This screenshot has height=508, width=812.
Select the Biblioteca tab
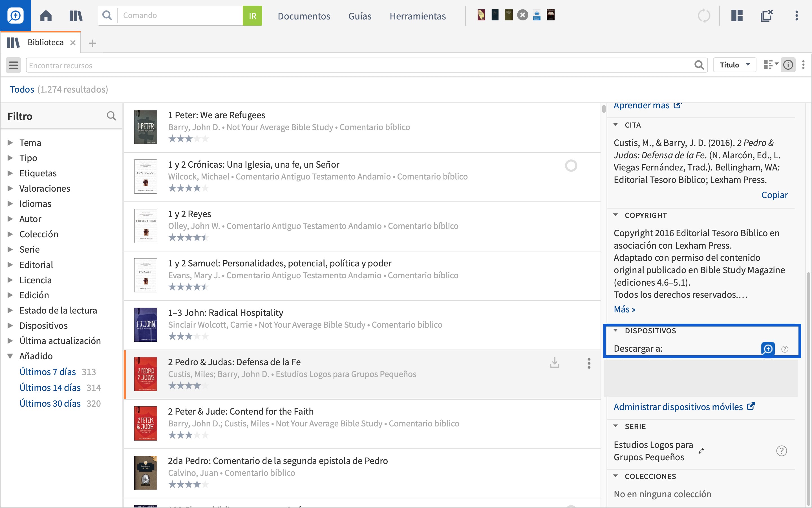pos(45,42)
